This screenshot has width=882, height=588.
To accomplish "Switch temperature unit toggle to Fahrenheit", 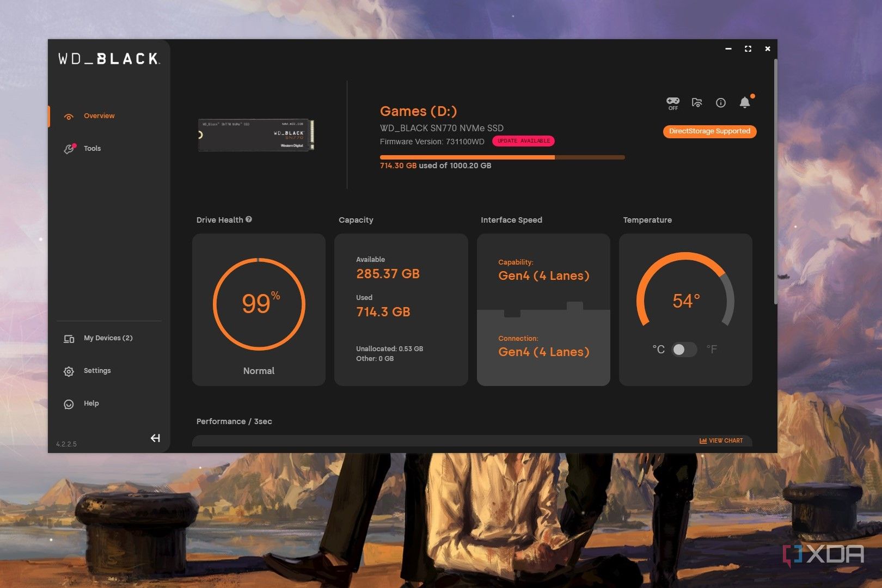I will pos(684,350).
